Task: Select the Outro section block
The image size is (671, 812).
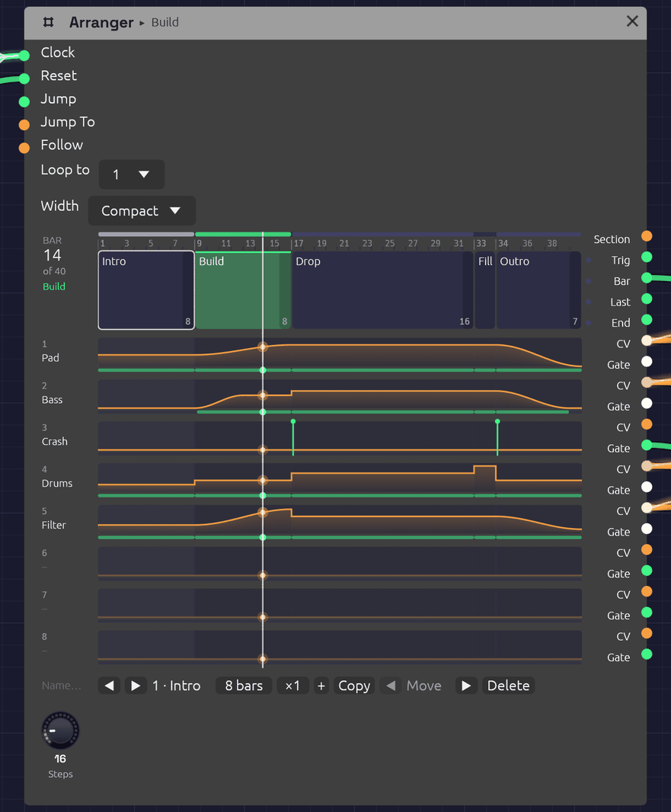Action: point(538,290)
